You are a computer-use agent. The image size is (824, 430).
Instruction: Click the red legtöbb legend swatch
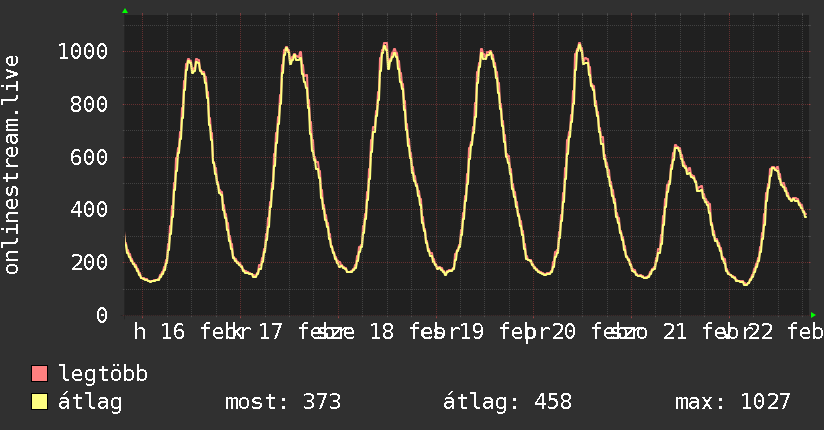pos(40,375)
